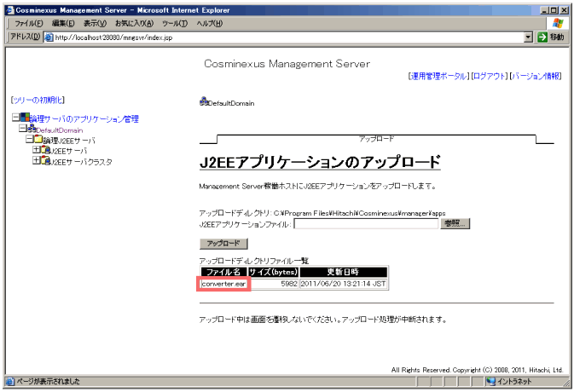Click the green 移動 go arrow icon
This screenshot has height=392, width=574.
coord(542,37)
